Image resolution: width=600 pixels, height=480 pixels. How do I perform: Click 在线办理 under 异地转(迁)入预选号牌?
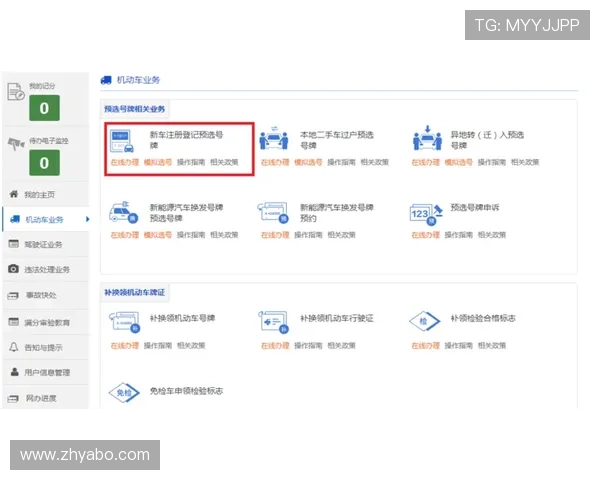tap(426, 162)
